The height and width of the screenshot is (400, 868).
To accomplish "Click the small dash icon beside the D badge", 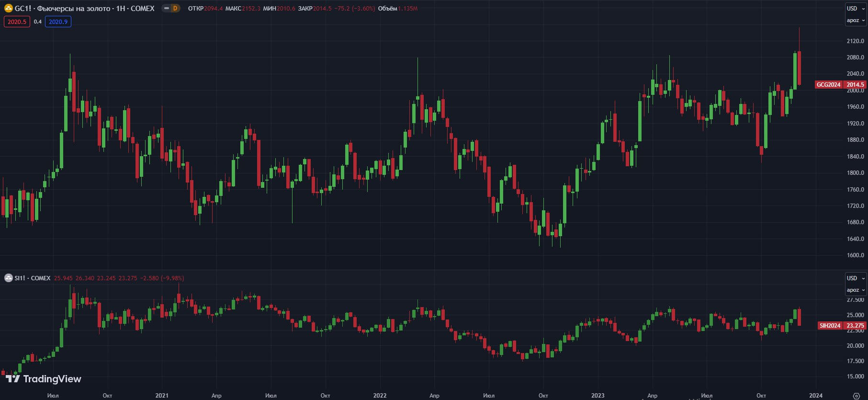I will (x=166, y=8).
